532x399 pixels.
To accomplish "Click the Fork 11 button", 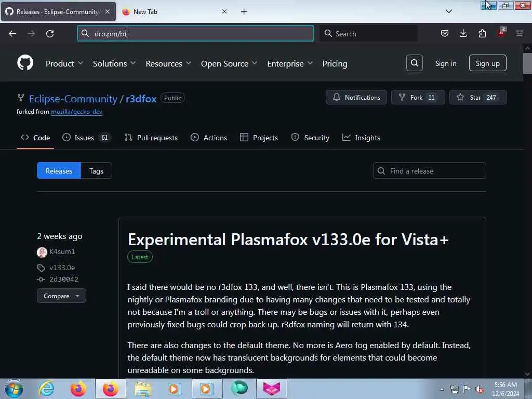I will pos(418,97).
